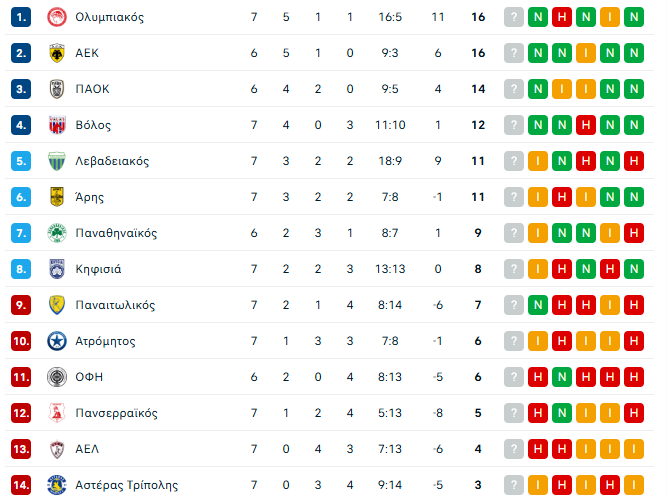Click the Ατρόμητος star crest icon
Viewport: 667px width, 501px height.
click(56, 341)
